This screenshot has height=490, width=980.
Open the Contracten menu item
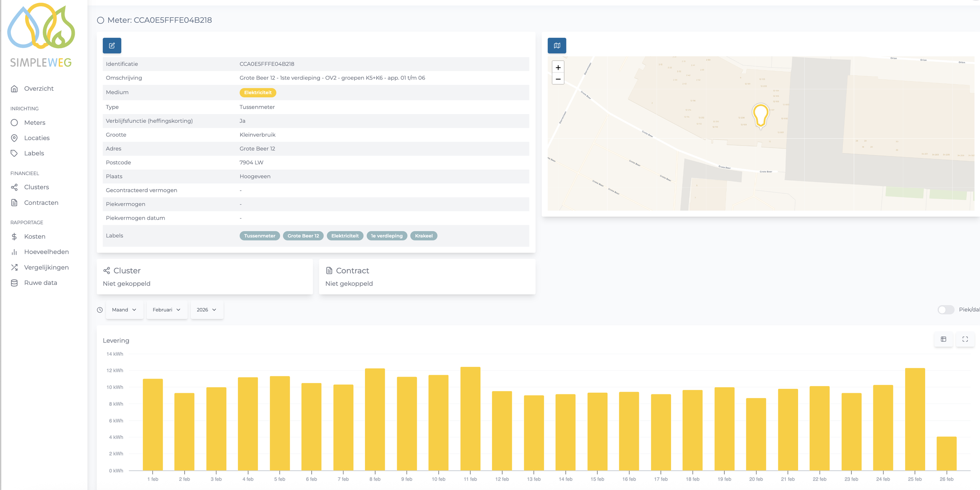41,203
